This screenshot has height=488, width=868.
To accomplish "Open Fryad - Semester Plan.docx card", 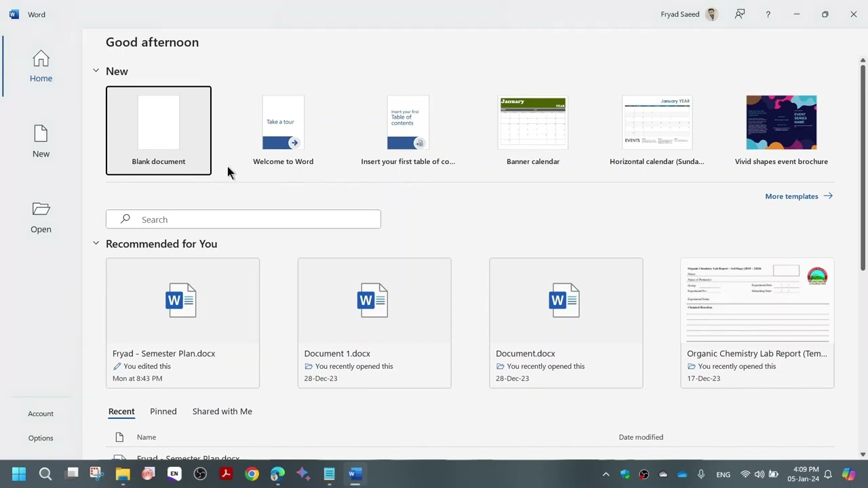I will [x=182, y=323].
